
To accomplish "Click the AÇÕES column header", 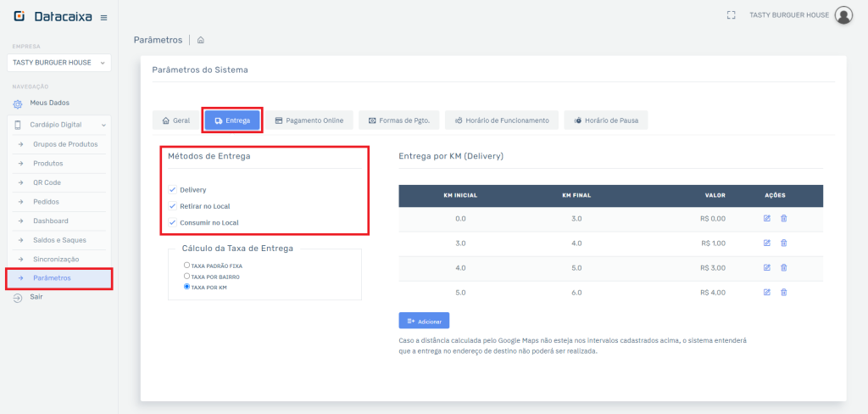I will (775, 196).
